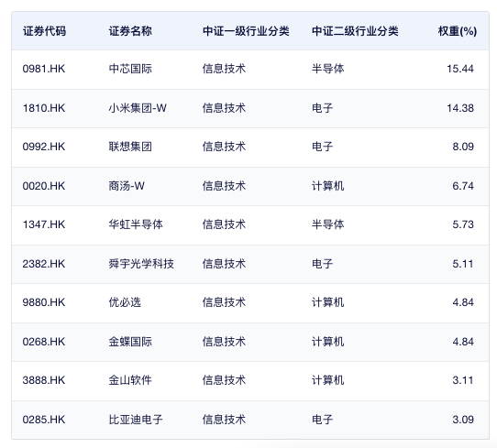Image resolution: width=497 pixels, height=448 pixels.
Task: Click the 中证二级行业分类 column header
Action: 355,31
